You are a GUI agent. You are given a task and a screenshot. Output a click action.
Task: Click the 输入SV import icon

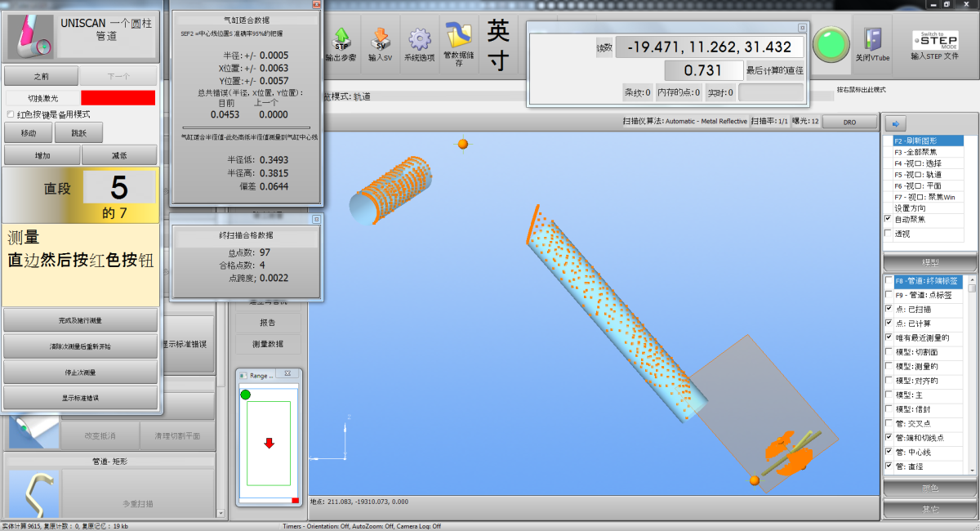click(380, 38)
